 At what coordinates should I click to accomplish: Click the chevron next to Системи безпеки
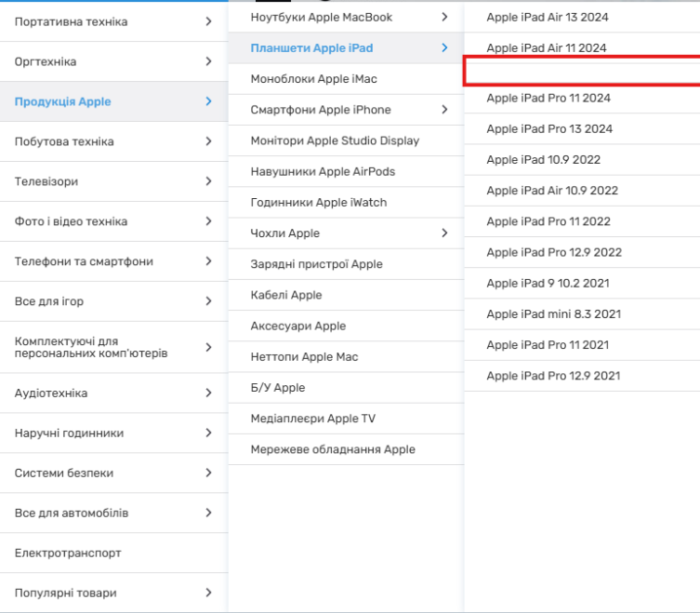pos(208,473)
